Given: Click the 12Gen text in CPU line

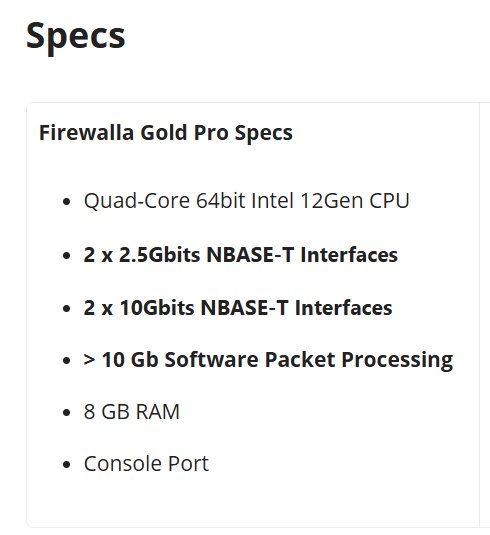Looking at the screenshot, I should (332, 201).
